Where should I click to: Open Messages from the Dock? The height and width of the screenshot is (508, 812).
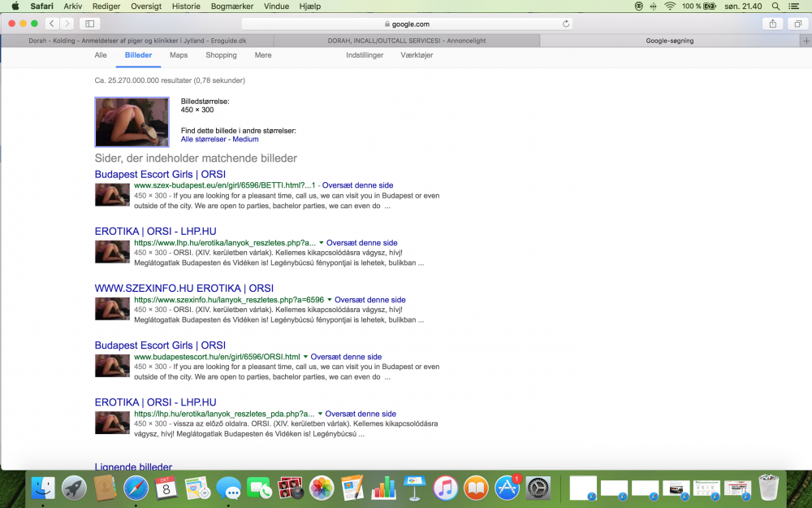(x=228, y=488)
